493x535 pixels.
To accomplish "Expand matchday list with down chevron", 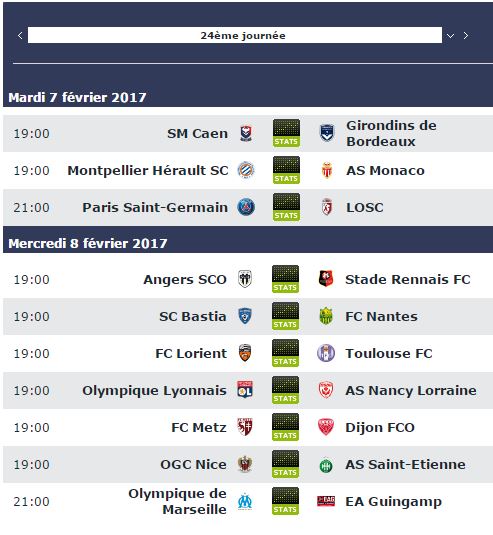I will 450,35.
